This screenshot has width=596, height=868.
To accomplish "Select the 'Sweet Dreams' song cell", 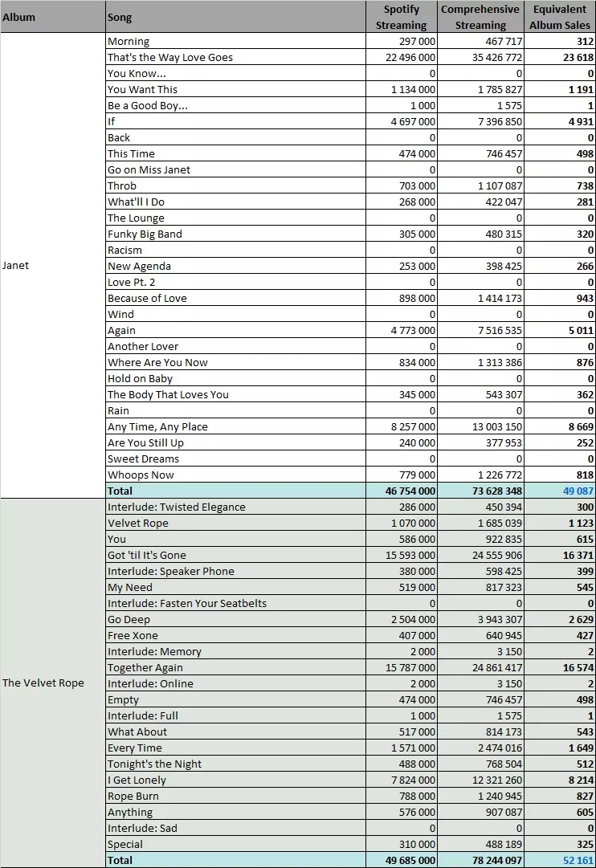I will 235,458.
